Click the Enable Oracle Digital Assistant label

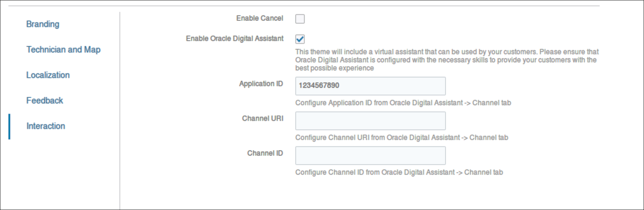tap(235, 39)
